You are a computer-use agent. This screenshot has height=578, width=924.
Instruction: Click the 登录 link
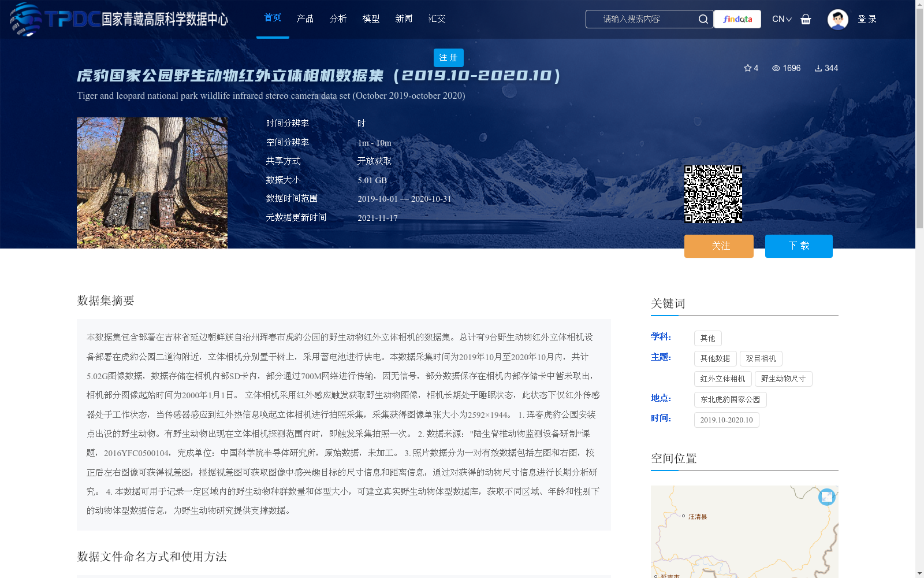click(867, 19)
